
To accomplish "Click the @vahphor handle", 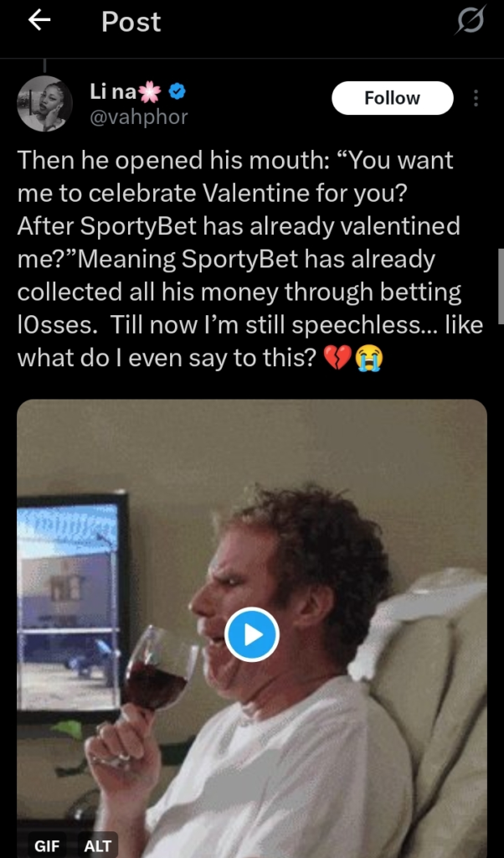I will 138,117.
